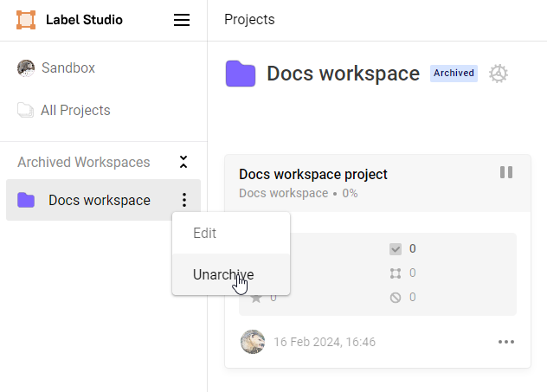Open Docs workspace project title
Screen dimensions: 547x392
(312, 174)
